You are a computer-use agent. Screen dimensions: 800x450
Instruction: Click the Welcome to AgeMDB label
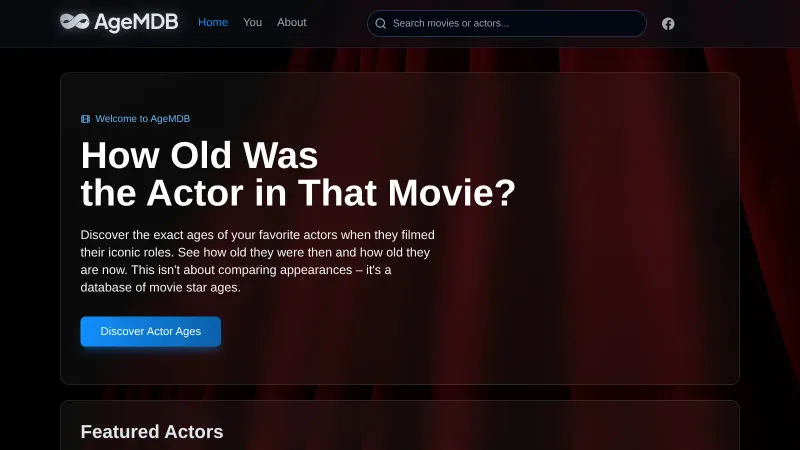142,119
